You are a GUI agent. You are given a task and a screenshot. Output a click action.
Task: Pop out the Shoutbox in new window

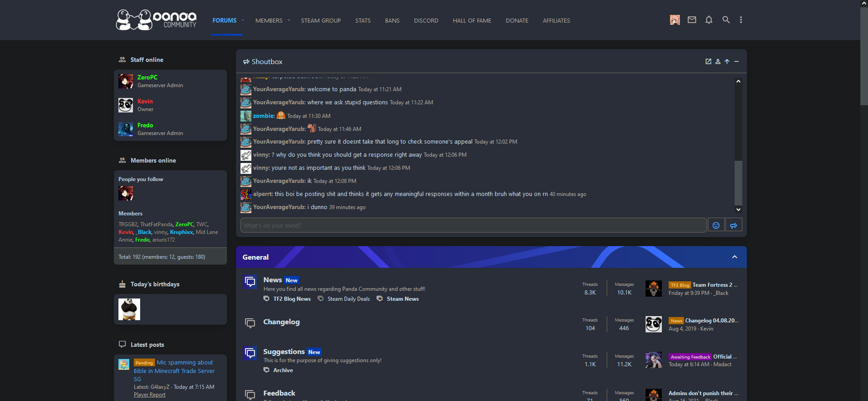(x=708, y=61)
